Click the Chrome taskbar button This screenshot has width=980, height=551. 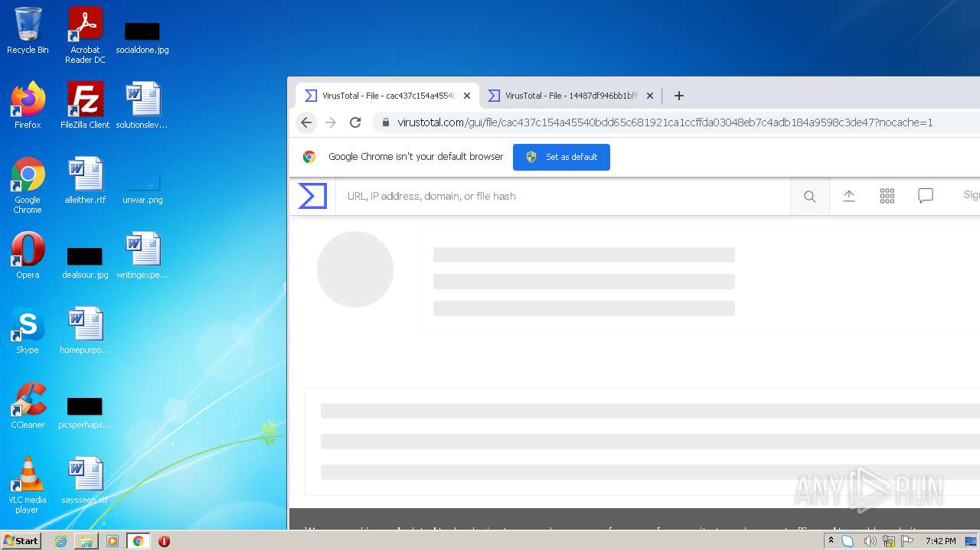pos(139,541)
